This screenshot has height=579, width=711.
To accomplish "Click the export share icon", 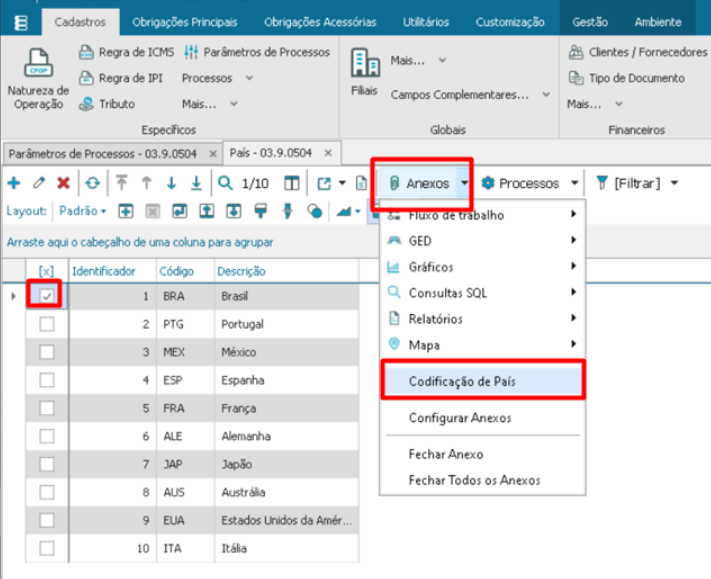I will coord(324,183).
